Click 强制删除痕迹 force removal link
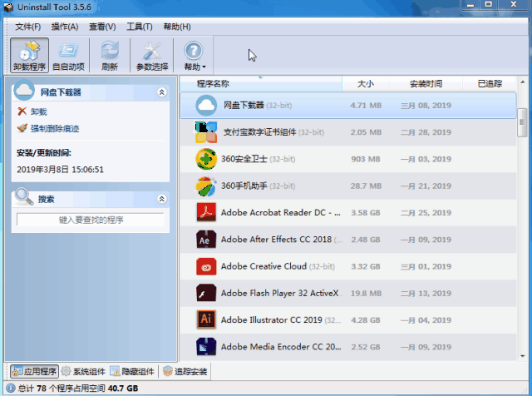The height and width of the screenshot is (396, 532). 54,128
